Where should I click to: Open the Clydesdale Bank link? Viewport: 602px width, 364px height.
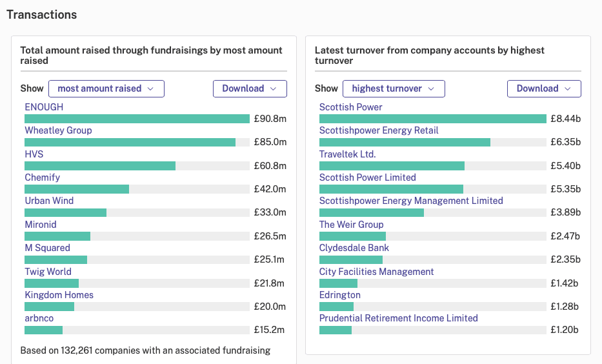(x=354, y=248)
